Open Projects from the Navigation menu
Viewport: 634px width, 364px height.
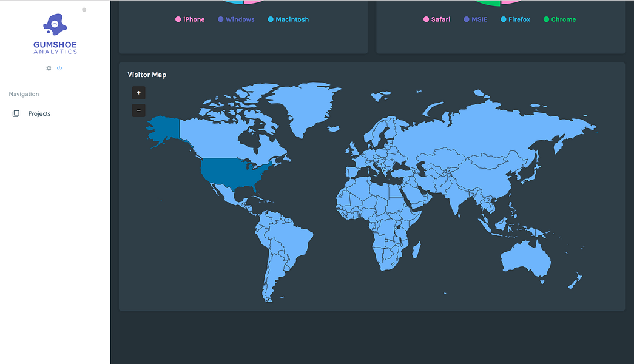(39, 113)
